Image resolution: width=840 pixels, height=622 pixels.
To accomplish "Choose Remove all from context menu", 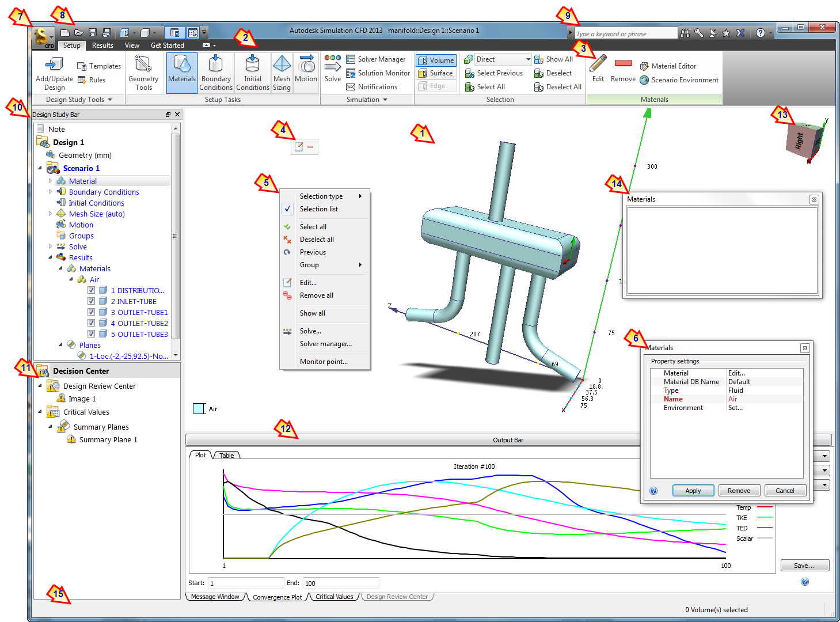I will pos(325,295).
